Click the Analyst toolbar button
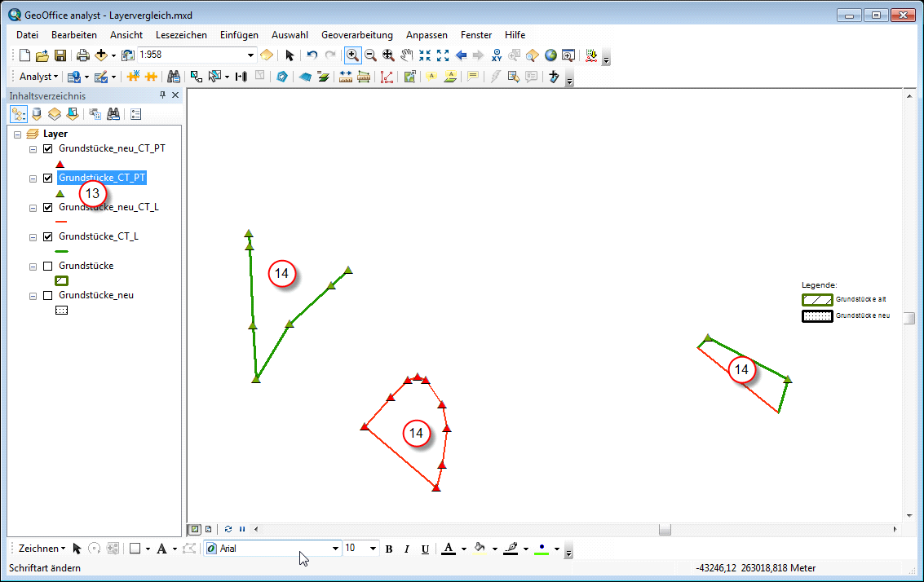Screen dimensions: 924x582 tap(38, 77)
